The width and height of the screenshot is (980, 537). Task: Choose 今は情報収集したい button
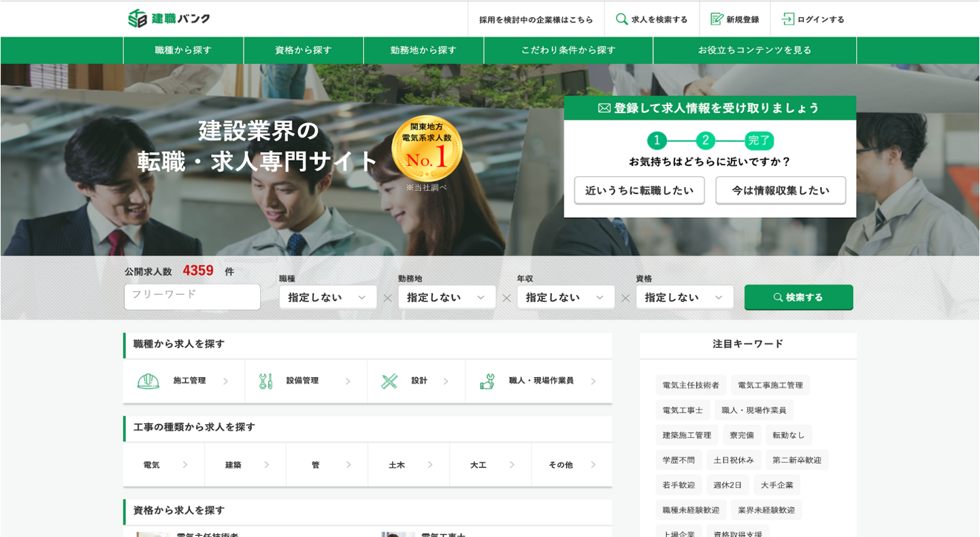[781, 191]
